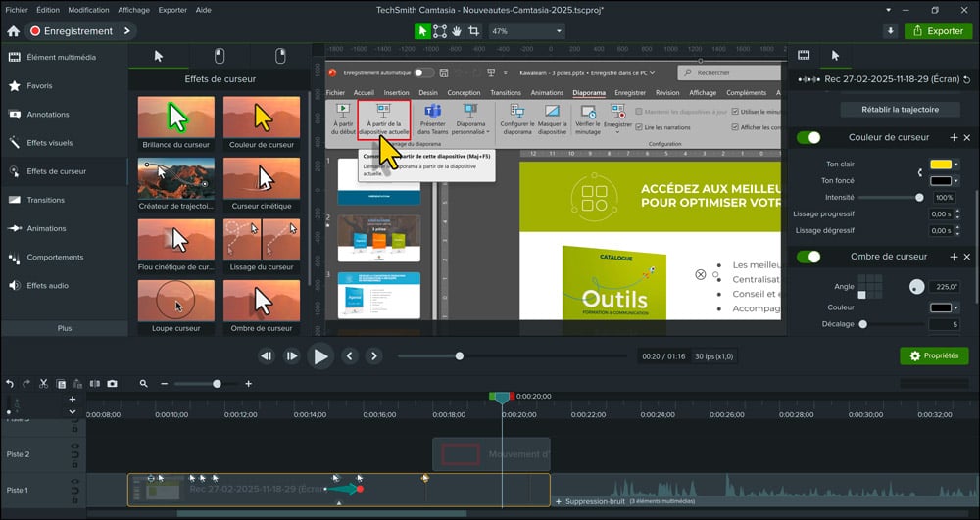The width and height of the screenshot is (980, 520).
Task: Swap the Ton clair and Ton foncé colors
Action: tap(919, 172)
